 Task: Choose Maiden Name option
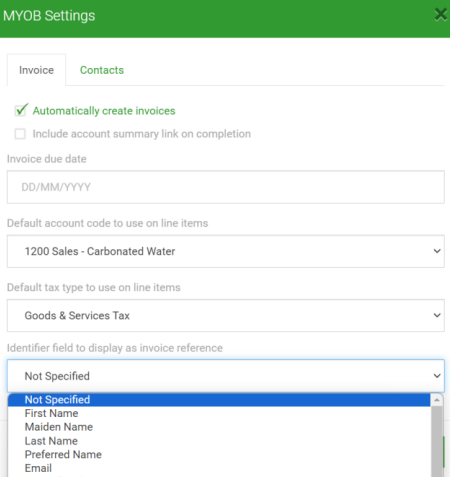pyautogui.click(x=219, y=427)
